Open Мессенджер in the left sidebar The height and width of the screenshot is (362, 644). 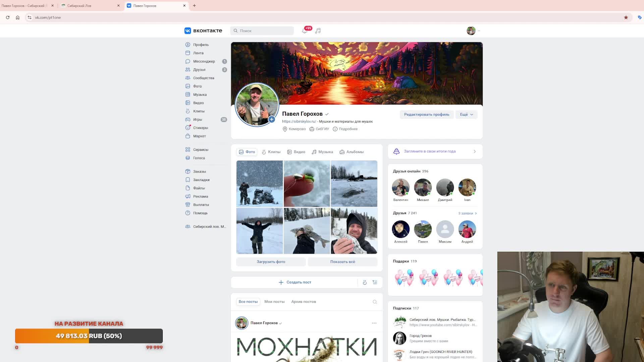click(x=204, y=61)
